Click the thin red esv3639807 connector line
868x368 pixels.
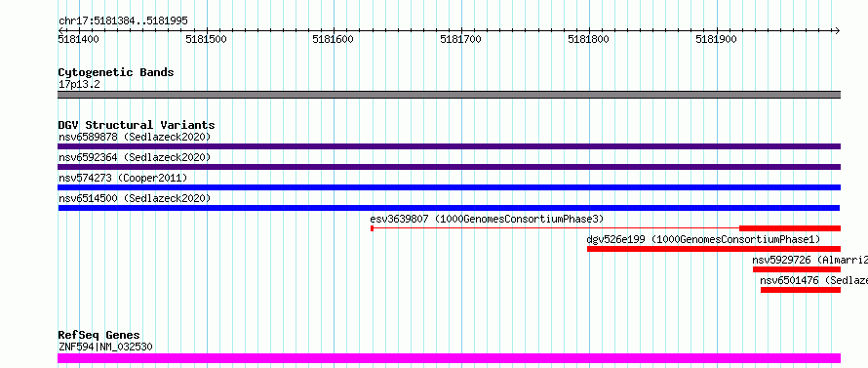[x=556, y=227]
